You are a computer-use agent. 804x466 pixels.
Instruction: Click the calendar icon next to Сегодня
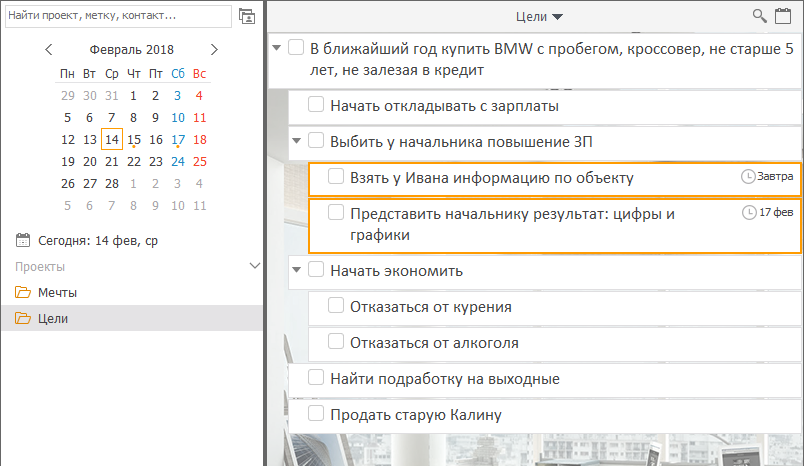coord(23,240)
